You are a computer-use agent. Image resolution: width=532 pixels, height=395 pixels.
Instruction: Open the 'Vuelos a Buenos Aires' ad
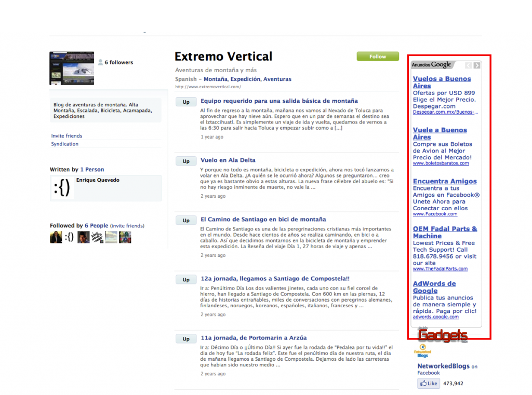pos(442,83)
